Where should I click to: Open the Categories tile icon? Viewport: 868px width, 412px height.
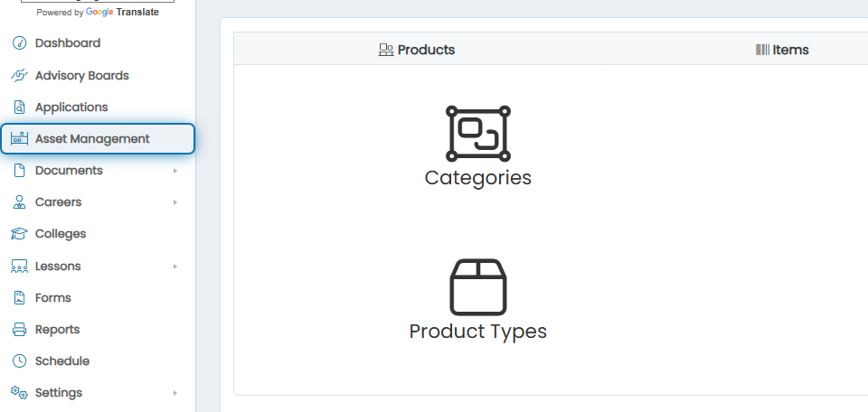pos(477,134)
